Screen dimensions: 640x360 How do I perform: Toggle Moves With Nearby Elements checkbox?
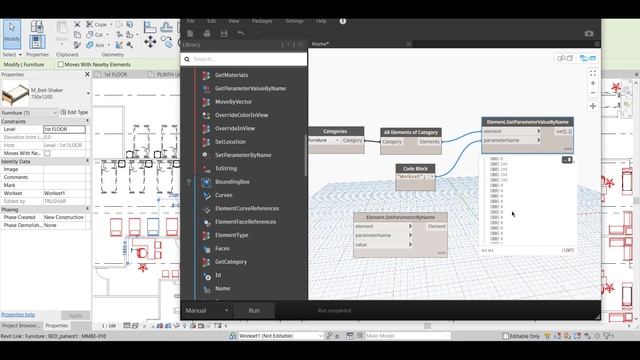coord(61,64)
